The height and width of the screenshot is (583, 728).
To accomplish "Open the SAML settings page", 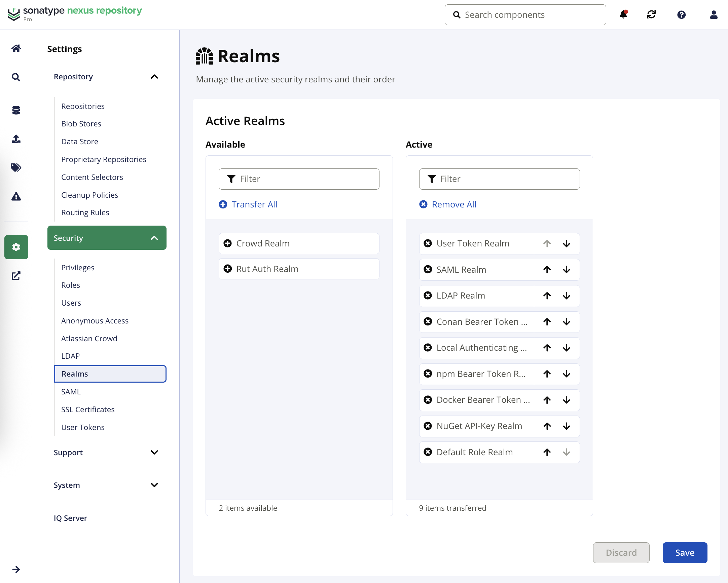I will coord(71,392).
